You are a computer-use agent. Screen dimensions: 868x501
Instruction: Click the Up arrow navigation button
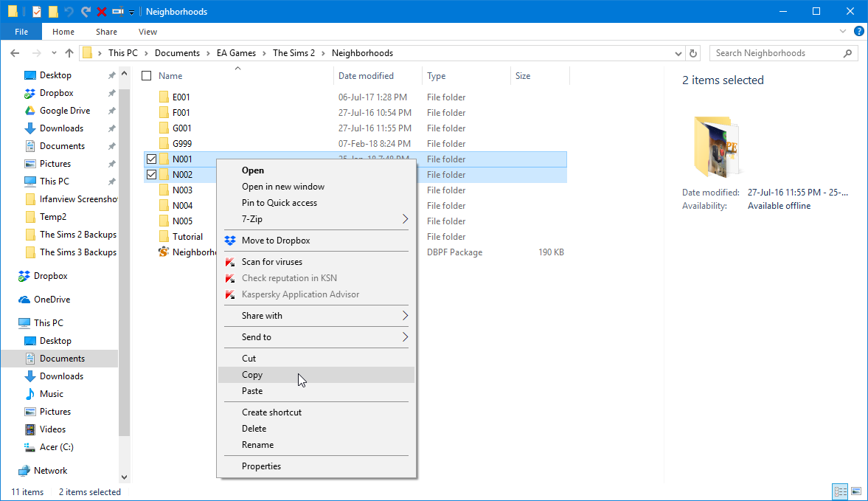(x=69, y=53)
